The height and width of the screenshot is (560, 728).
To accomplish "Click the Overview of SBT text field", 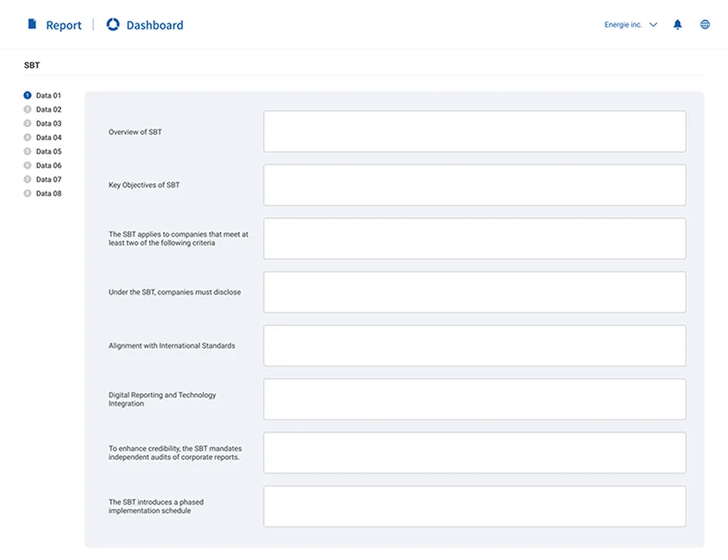I will point(474,131).
